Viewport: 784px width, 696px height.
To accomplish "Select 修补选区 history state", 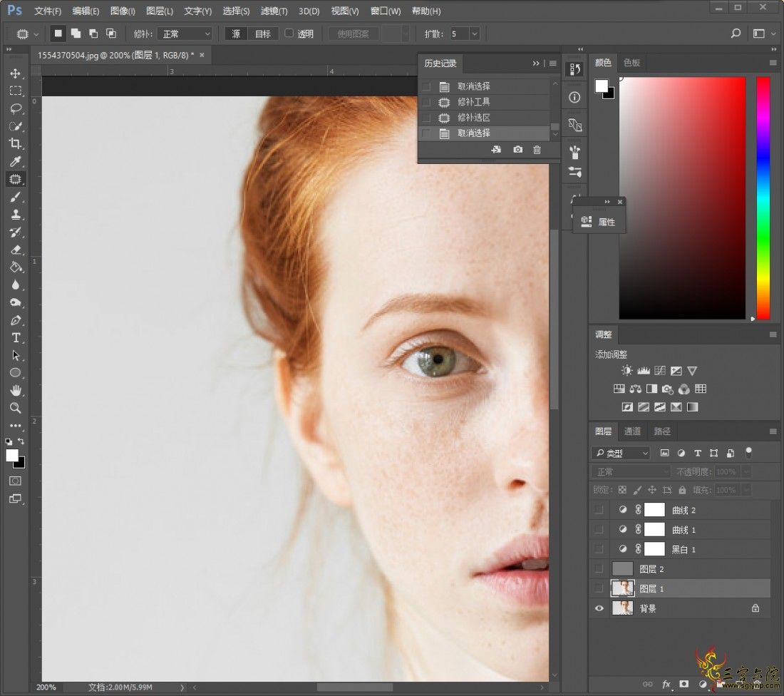I will click(x=484, y=118).
